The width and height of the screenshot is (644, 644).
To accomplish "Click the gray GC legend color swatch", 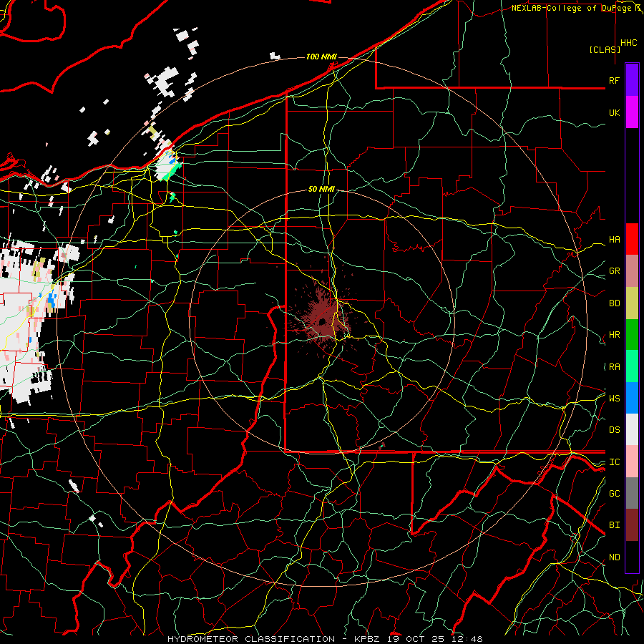I will click(x=632, y=493).
